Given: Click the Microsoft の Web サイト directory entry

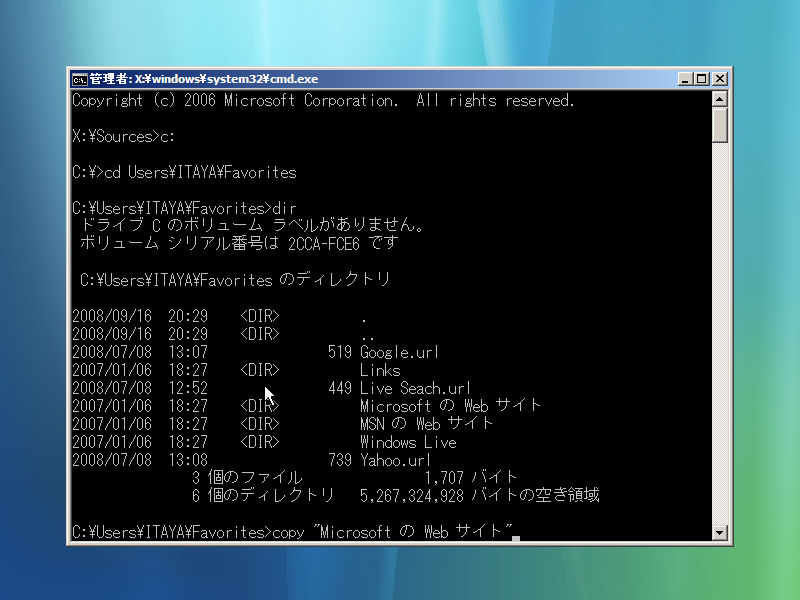Looking at the screenshot, I should click(x=450, y=406).
